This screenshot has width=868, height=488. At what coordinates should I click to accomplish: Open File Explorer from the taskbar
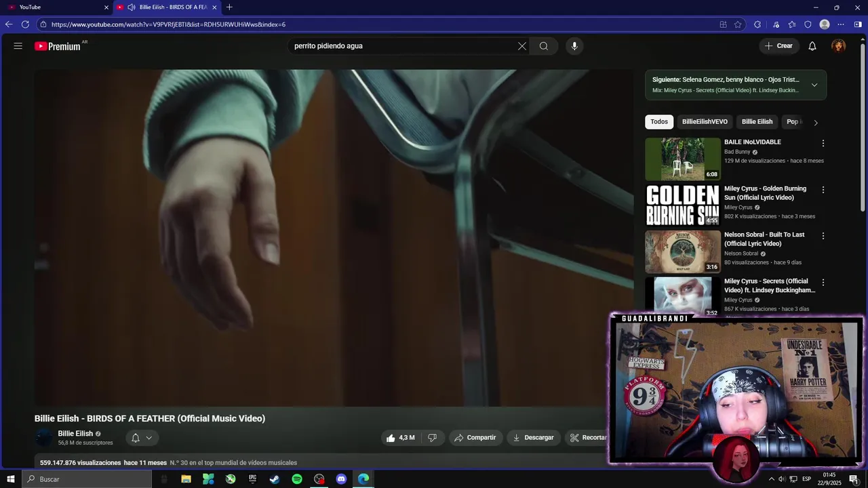point(186,479)
